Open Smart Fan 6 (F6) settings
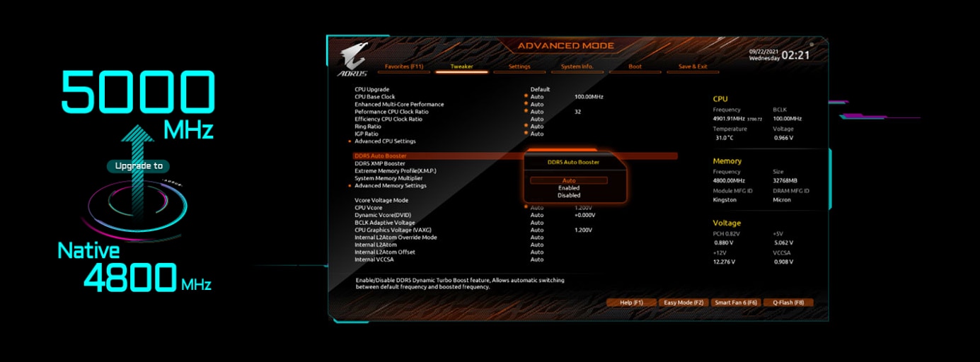 (x=736, y=303)
